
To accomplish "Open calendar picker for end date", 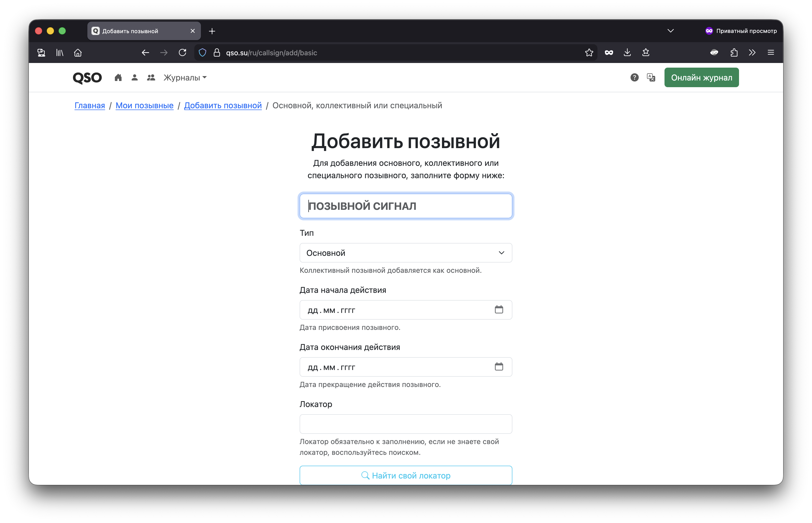I will coord(499,367).
